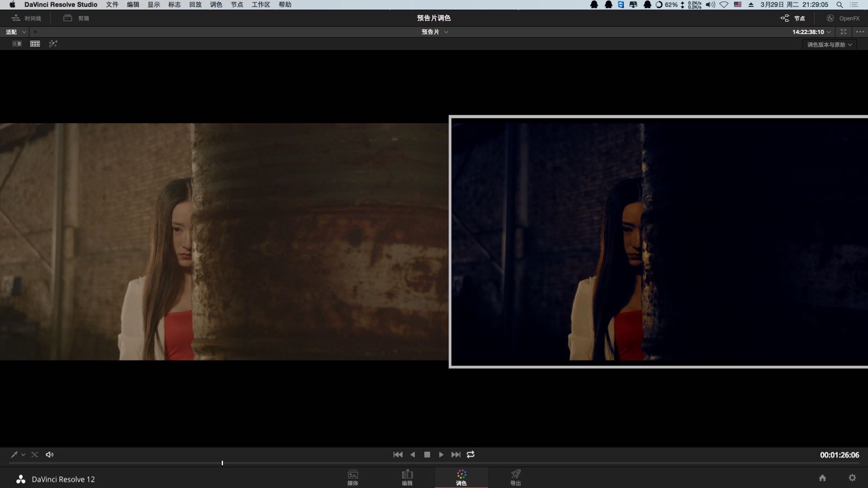Screen dimensions: 868x488
Task: Click the 00:01:26:06 timecode display
Action: 839,455
